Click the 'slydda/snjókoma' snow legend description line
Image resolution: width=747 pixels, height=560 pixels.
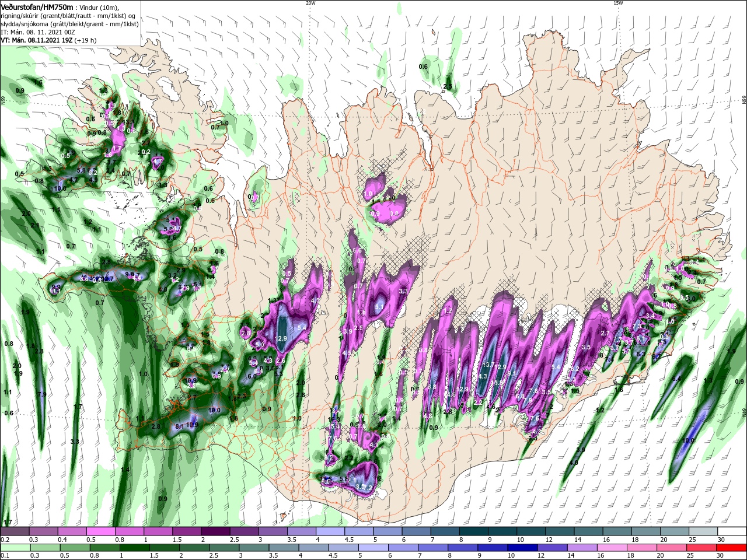coord(69,24)
